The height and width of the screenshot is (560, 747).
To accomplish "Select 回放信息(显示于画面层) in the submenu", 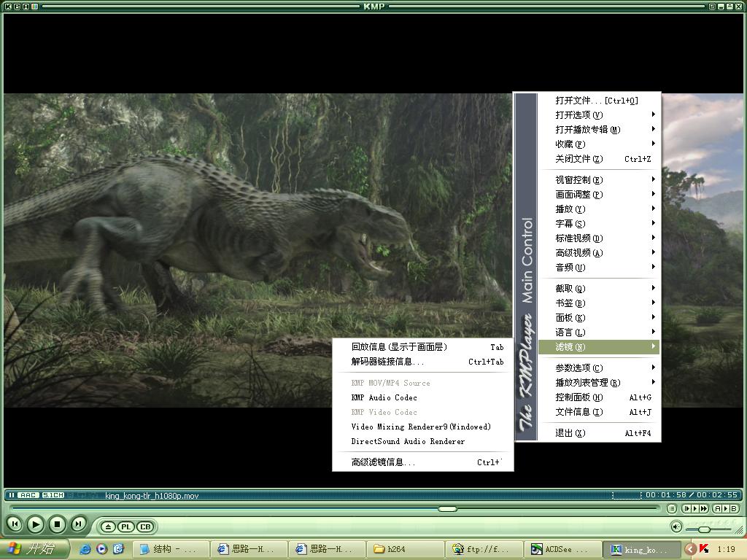I will pyautogui.click(x=422, y=346).
